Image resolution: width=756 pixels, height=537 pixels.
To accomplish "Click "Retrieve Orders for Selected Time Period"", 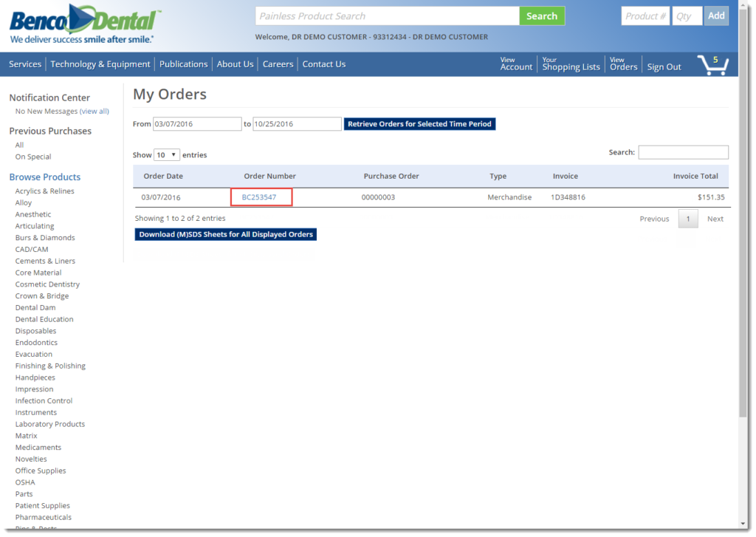I will [419, 124].
